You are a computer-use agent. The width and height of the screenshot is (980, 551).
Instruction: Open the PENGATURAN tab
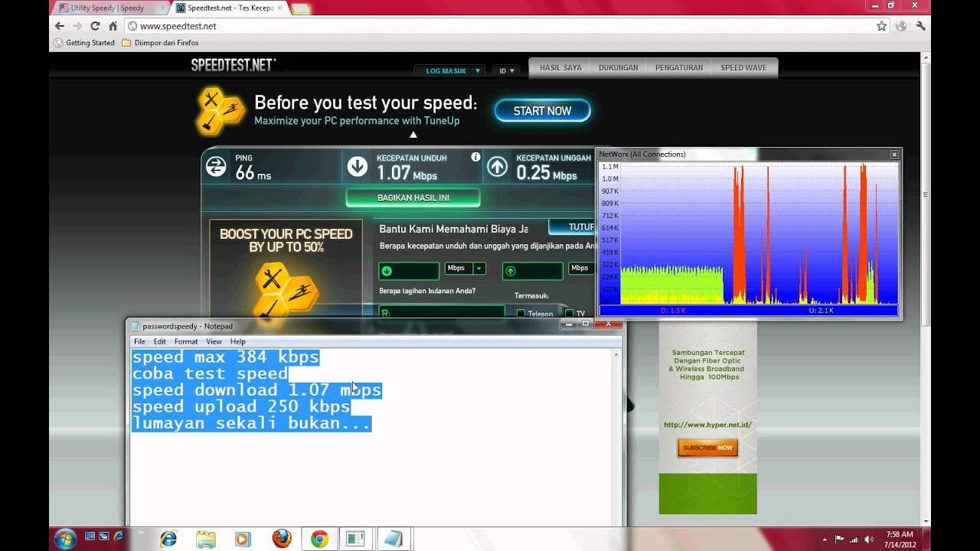(678, 67)
